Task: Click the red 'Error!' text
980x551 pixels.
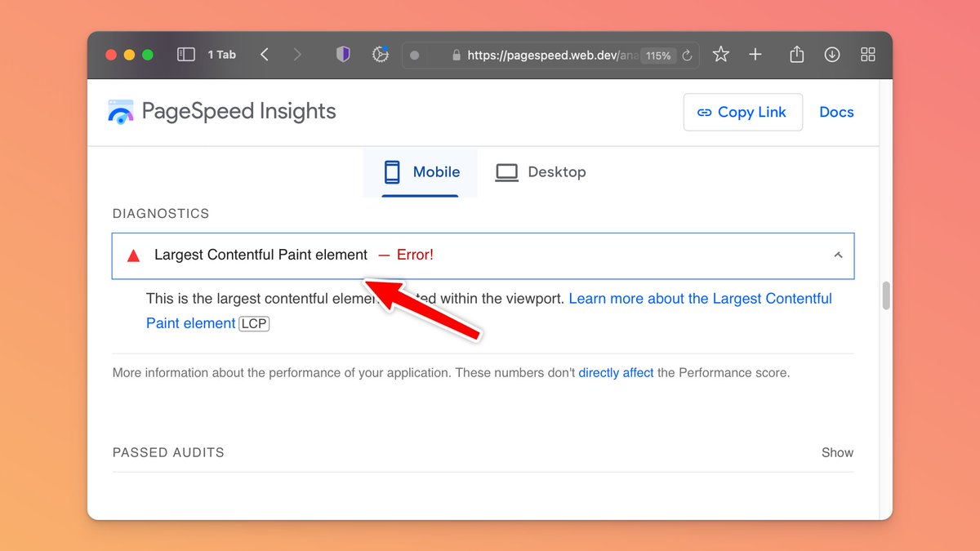Action: pyautogui.click(x=415, y=256)
